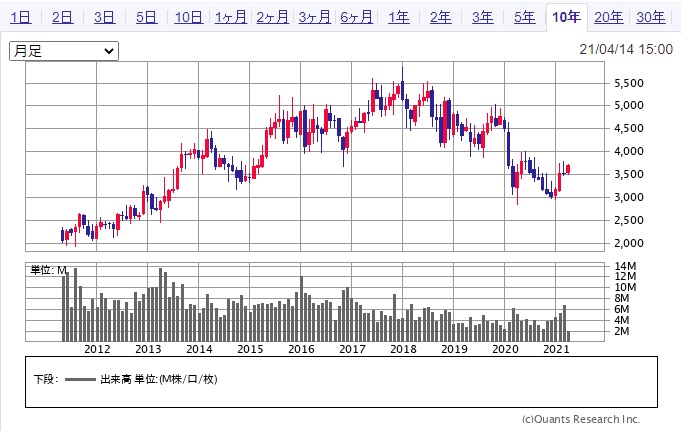Click the 2,000 price axis label
The image size is (681, 431).
[628, 243]
